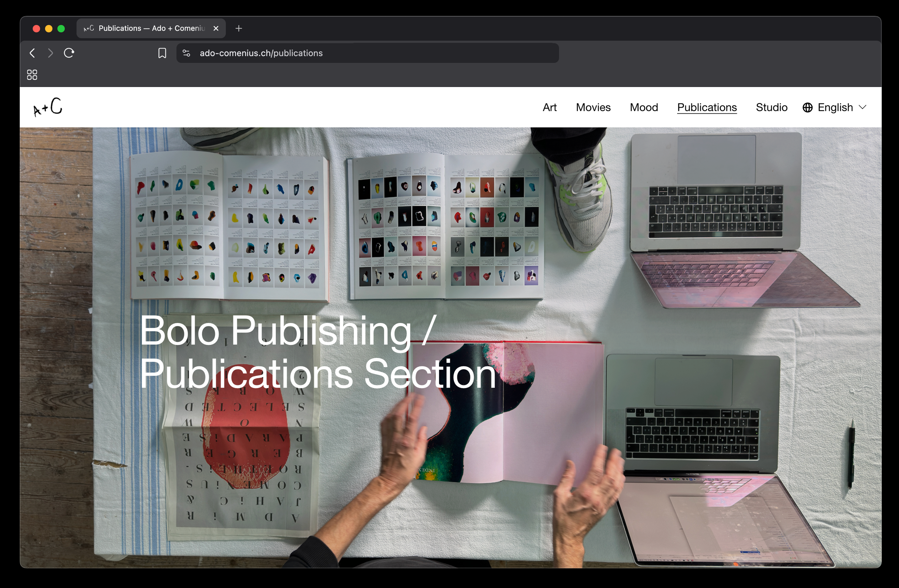The width and height of the screenshot is (899, 588).
Task: Go back to the previous page
Action: [32, 53]
